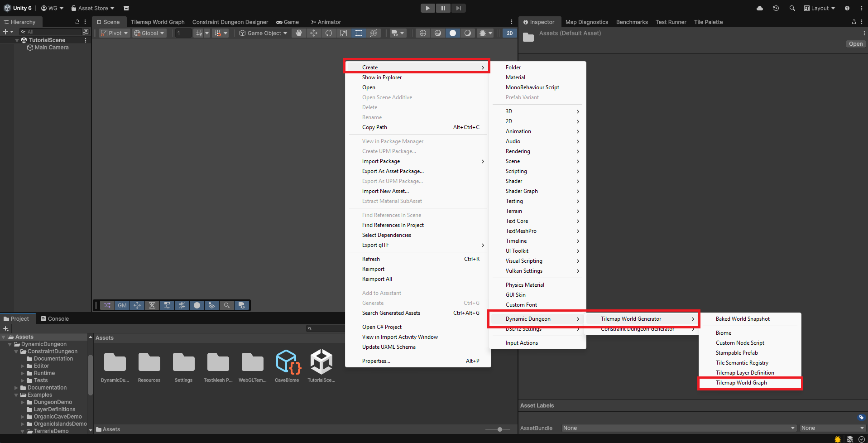868x443 pixels.
Task: Click the bug debug icon in status bar
Action: (838, 439)
